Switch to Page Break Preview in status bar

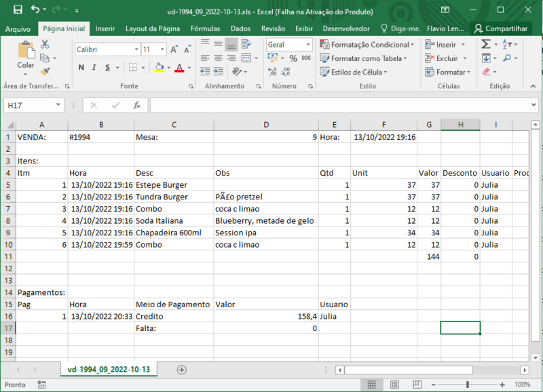click(x=417, y=385)
